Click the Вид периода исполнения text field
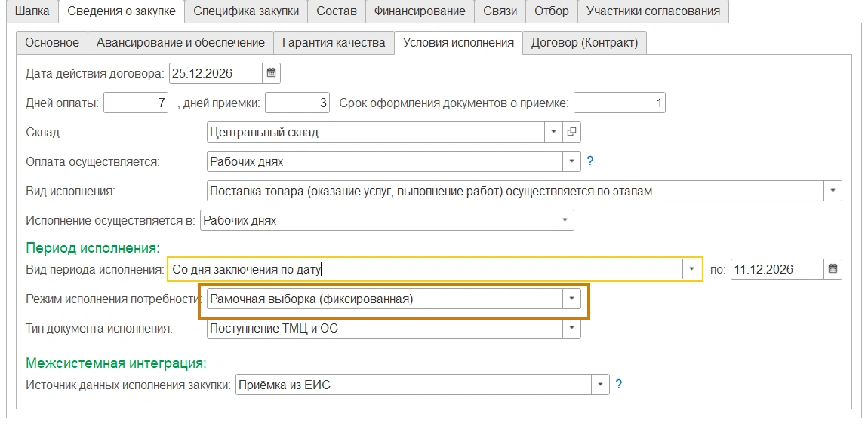The height and width of the screenshot is (426, 868). (425, 269)
